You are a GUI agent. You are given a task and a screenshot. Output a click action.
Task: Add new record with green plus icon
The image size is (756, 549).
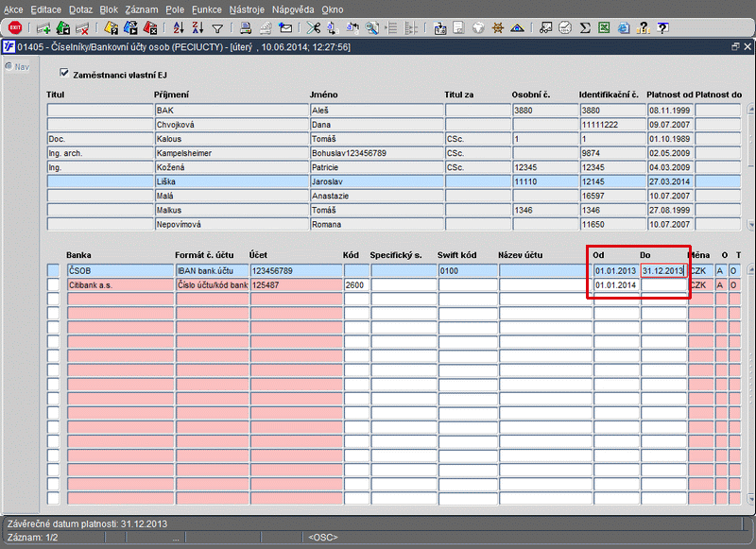pyautogui.click(x=43, y=28)
